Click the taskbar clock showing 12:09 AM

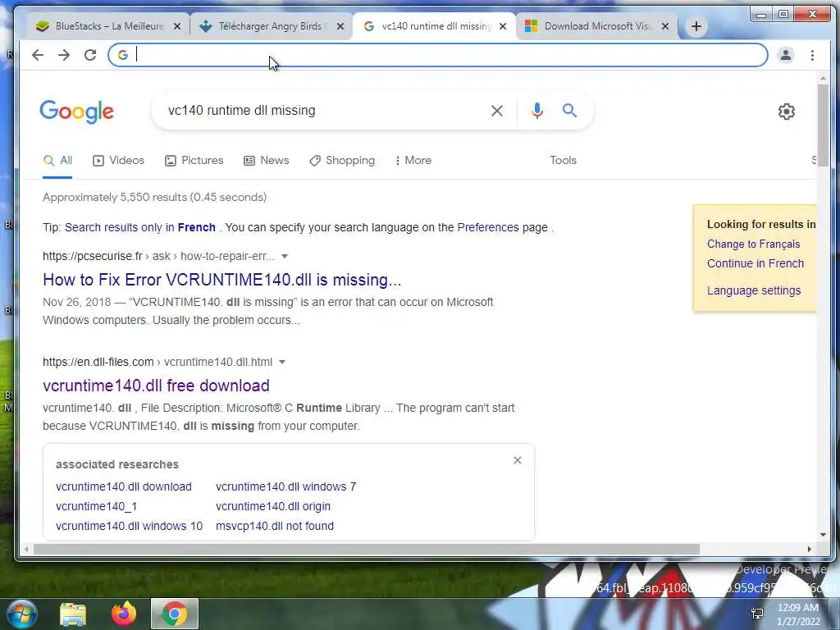point(798,614)
